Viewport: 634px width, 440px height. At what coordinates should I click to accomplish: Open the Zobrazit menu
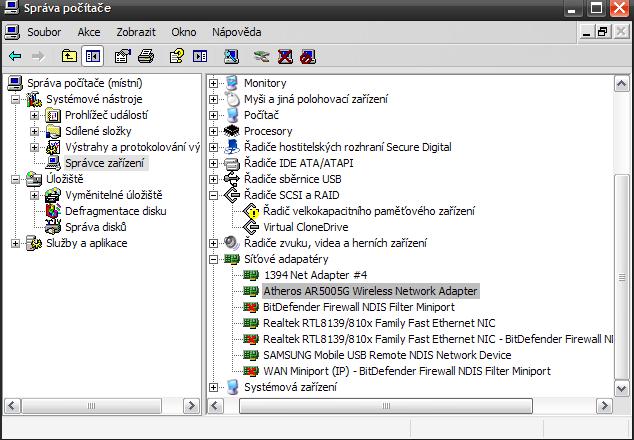click(x=135, y=32)
